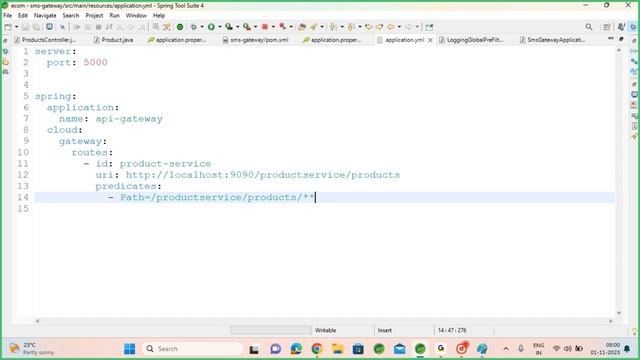Screen dimensions: 640x360
Task: Select the Spring perspective icon at far right
Action: point(633,27)
